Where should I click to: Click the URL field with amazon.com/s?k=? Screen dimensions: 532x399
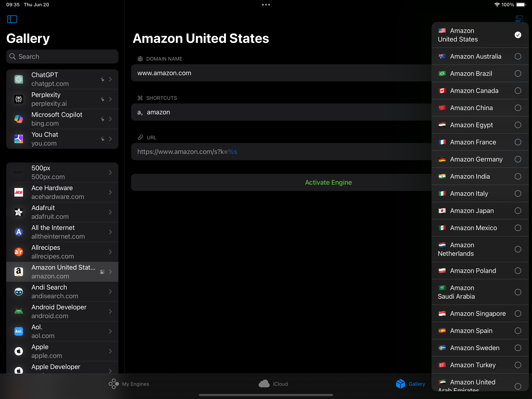(281, 152)
